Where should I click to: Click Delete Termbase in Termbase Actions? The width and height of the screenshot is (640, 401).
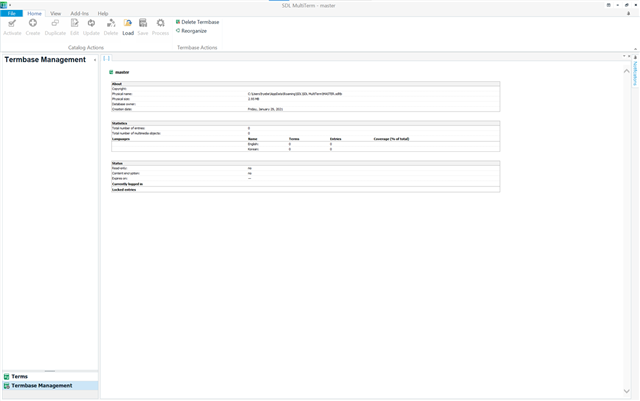coord(198,22)
